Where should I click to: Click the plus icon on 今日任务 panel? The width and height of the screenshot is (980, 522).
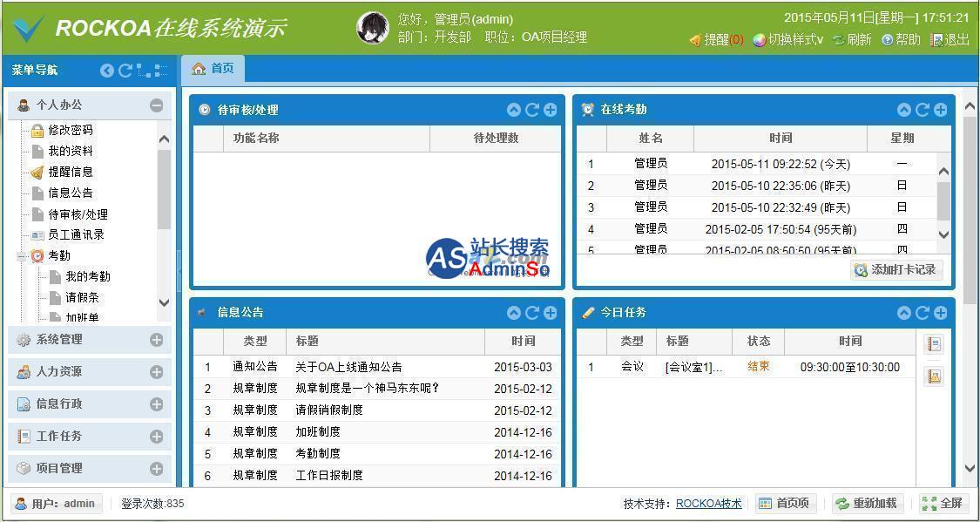tap(940, 313)
